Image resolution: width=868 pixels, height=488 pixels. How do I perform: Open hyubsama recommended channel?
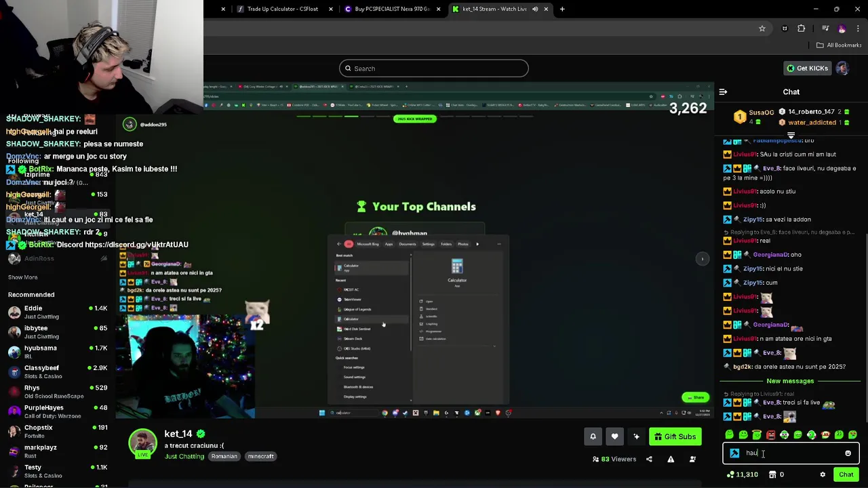click(57, 352)
